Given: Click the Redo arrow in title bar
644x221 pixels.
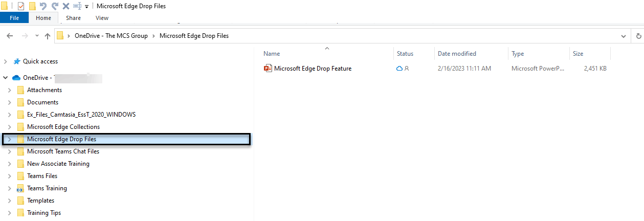Looking at the screenshot, I should (54, 6).
